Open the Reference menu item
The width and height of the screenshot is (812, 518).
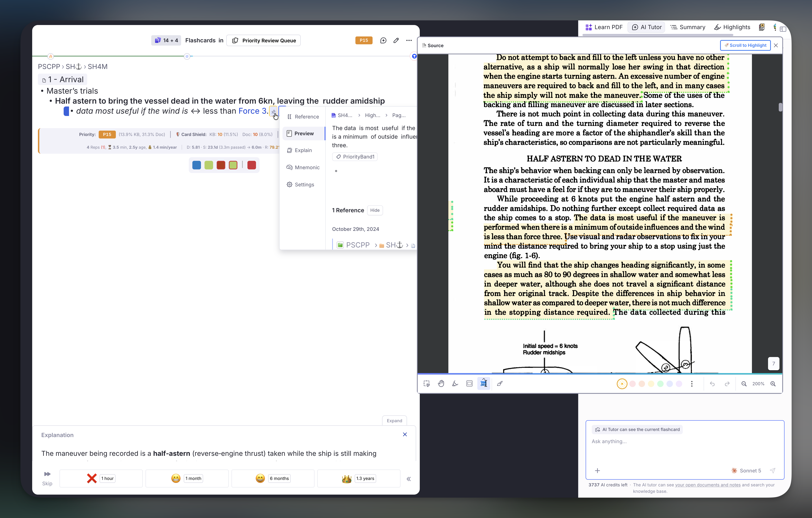[303, 117]
